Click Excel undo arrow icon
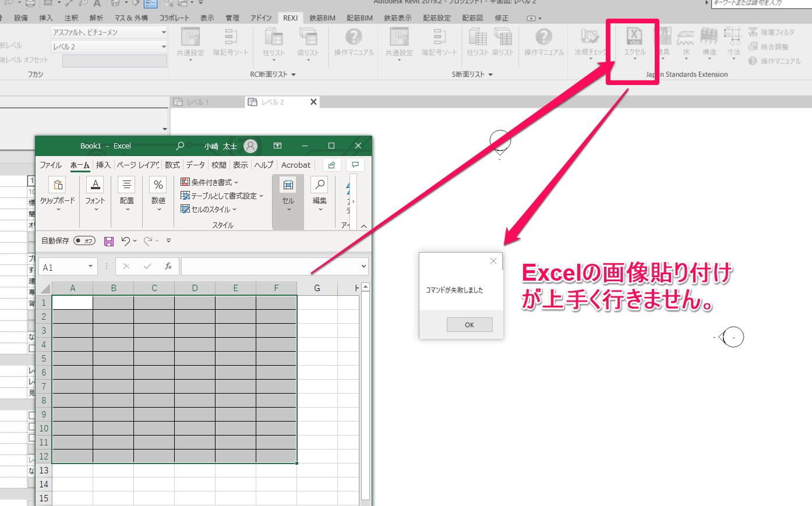The width and height of the screenshot is (812, 506). [x=125, y=240]
